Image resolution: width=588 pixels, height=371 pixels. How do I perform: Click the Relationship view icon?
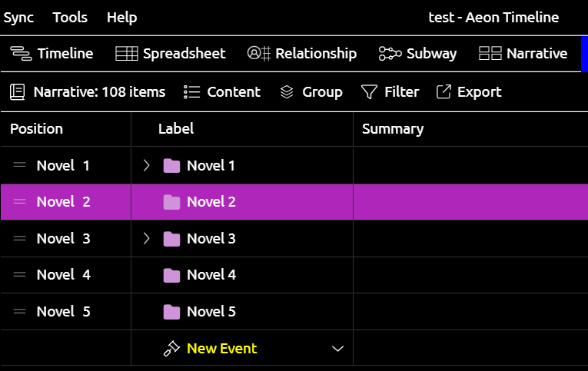click(x=259, y=54)
